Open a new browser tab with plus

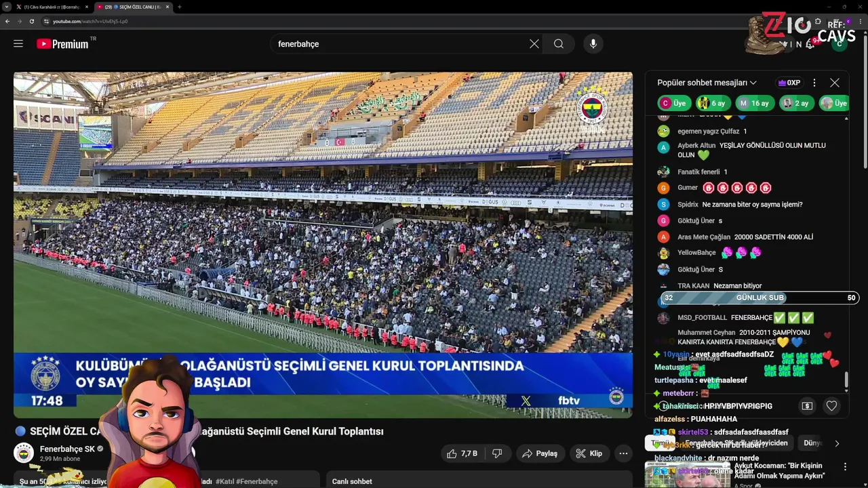pos(179,7)
